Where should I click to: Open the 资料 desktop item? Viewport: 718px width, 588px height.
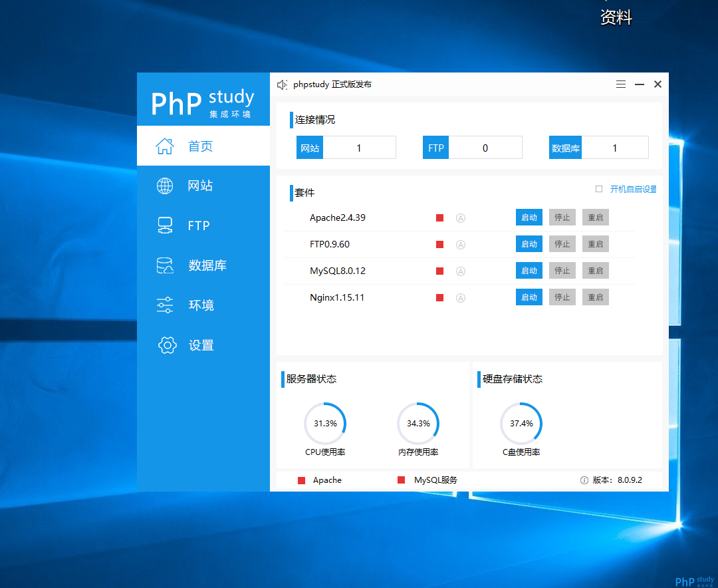616,17
